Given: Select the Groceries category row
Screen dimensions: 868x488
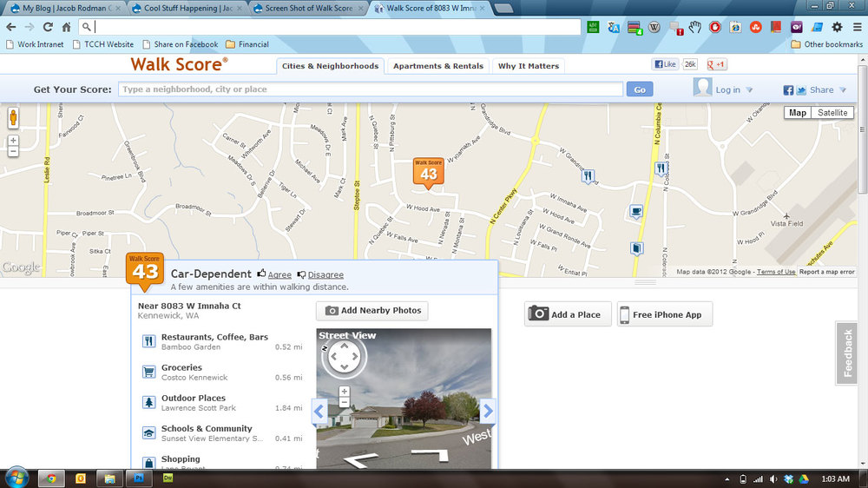Looking at the screenshot, I should coord(221,372).
